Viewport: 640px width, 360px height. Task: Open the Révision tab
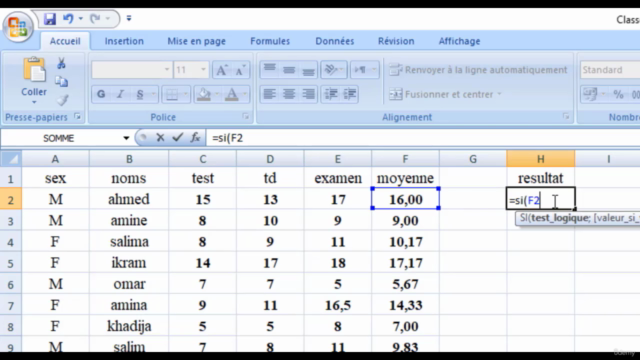(396, 41)
